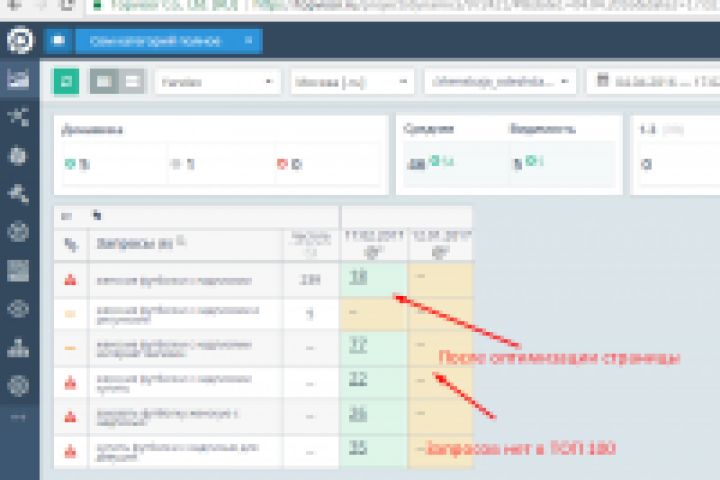This screenshot has width=720, height=480.
Task: Click the dark copy icon in the table toolbar
Action: pyautogui.click(x=97, y=215)
